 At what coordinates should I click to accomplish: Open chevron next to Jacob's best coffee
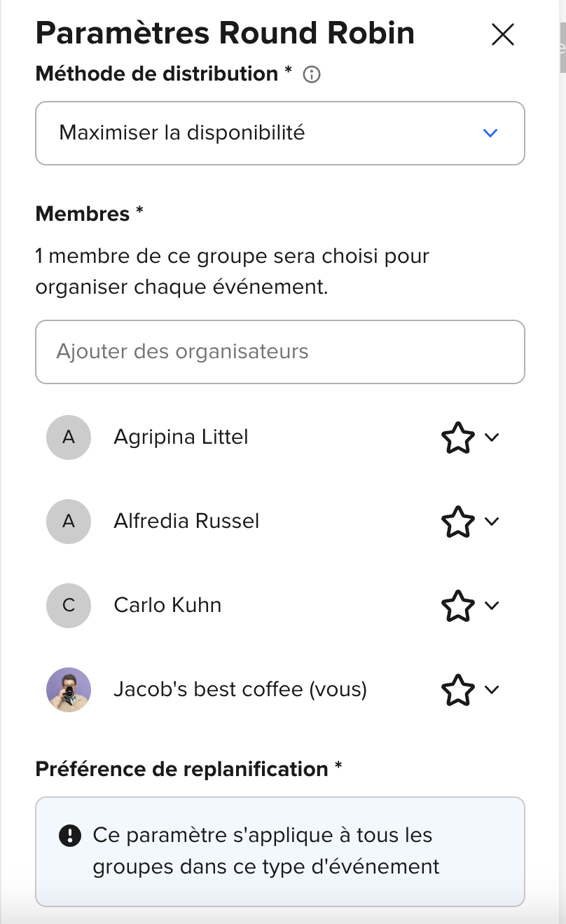coord(492,690)
